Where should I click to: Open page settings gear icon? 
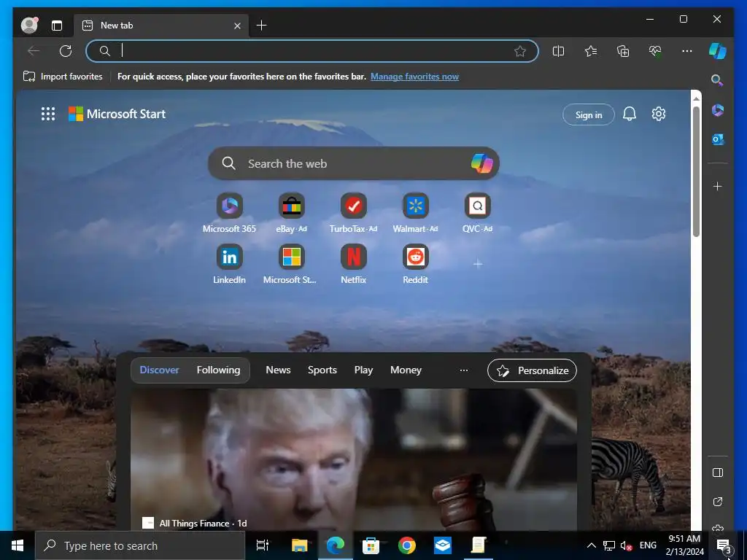[x=659, y=114]
